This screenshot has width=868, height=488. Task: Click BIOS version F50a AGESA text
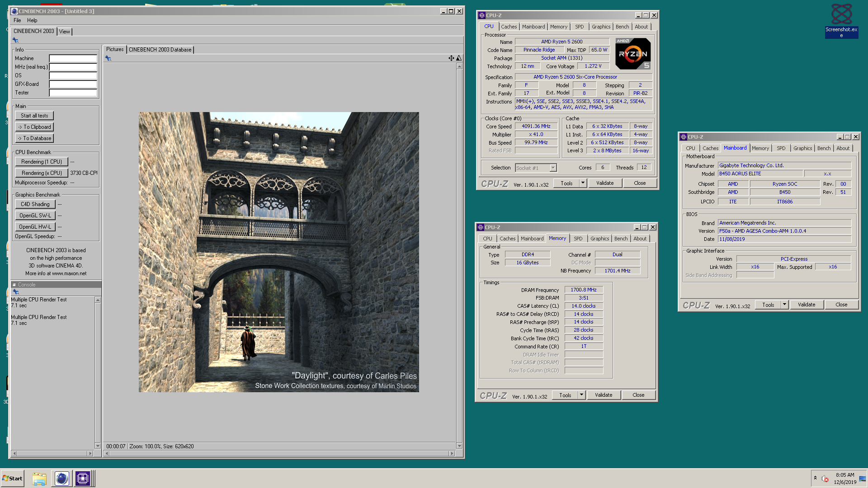pos(784,231)
